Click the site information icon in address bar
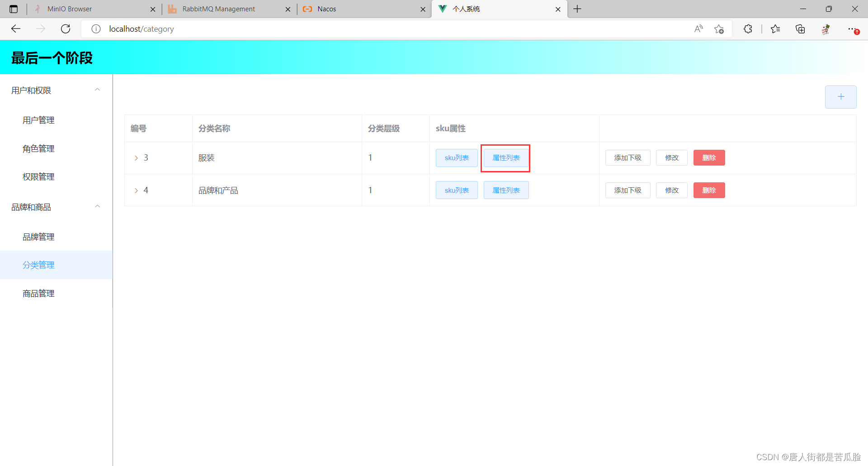This screenshot has height=466, width=868. point(96,29)
